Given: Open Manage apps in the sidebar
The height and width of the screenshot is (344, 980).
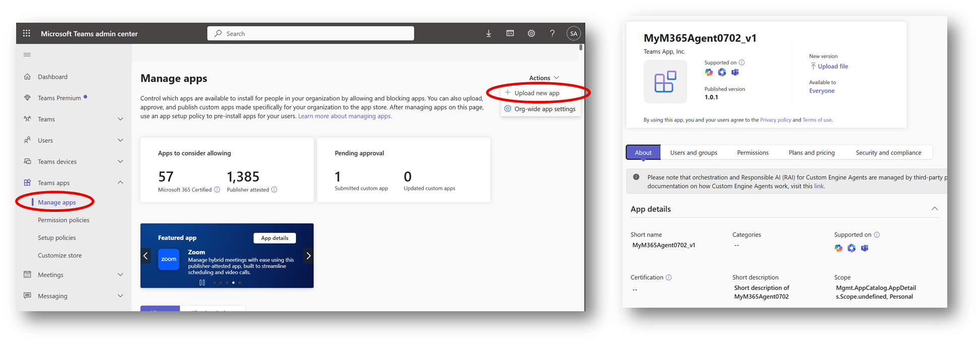Looking at the screenshot, I should tap(57, 202).
